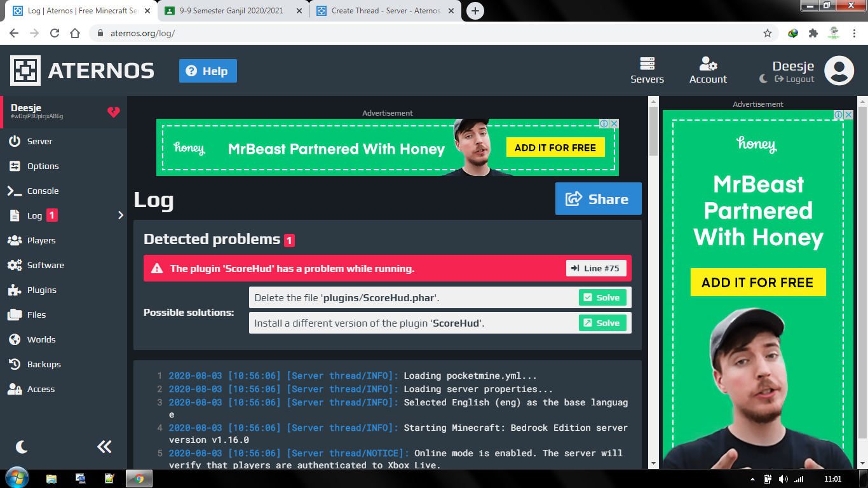Click the Aternos logo in the header
Screen dimensions: 868x488
pos(82,71)
